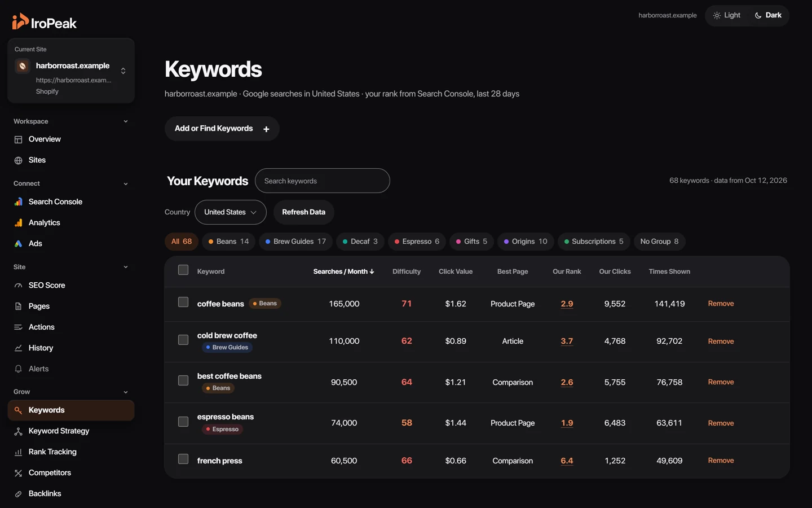Image resolution: width=812 pixels, height=508 pixels.
Task: Open History via its chart icon
Action: tap(18, 348)
